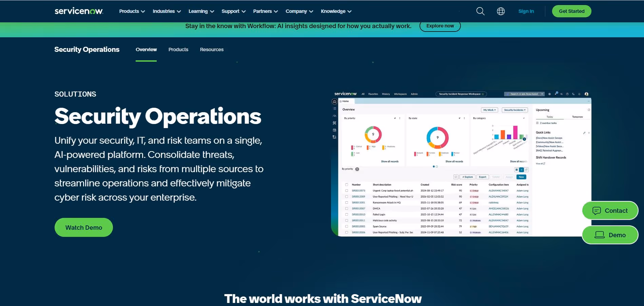Click the help question icon in dashboard preview
644x306 pixels.
(x=567, y=94)
